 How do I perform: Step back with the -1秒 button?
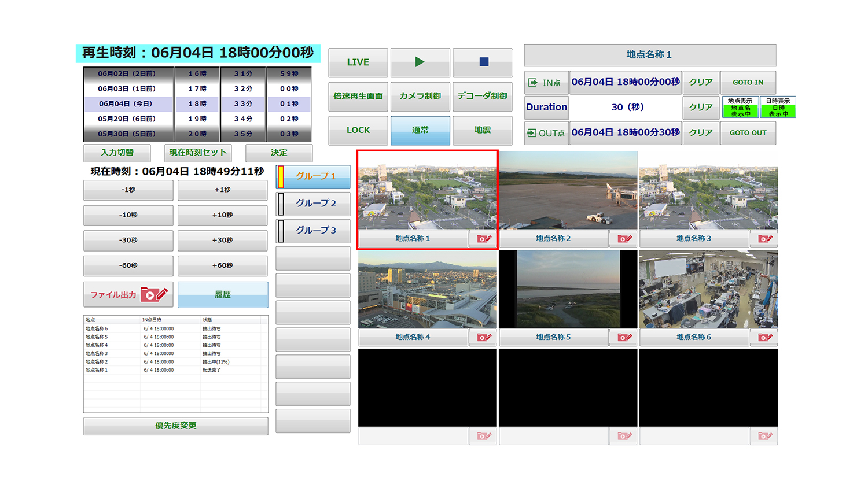[x=128, y=190]
